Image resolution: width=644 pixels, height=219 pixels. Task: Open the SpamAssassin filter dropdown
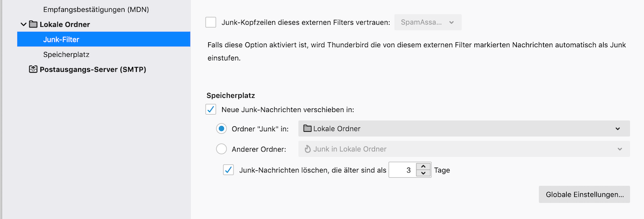(x=428, y=22)
